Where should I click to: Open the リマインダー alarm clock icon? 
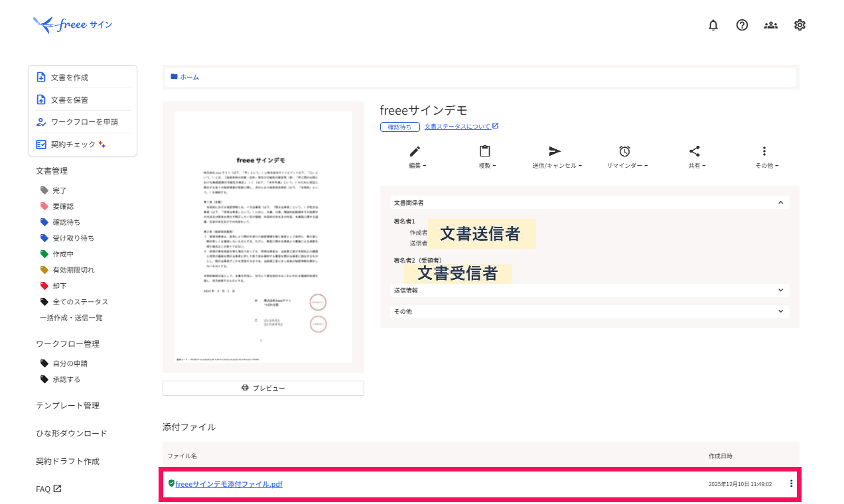[x=626, y=151]
